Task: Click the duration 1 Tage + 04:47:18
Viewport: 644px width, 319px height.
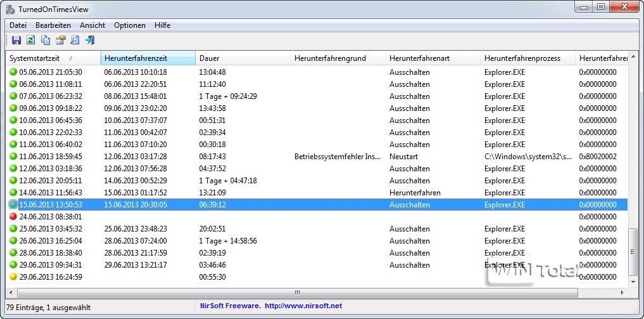Action: tap(228, 181)
